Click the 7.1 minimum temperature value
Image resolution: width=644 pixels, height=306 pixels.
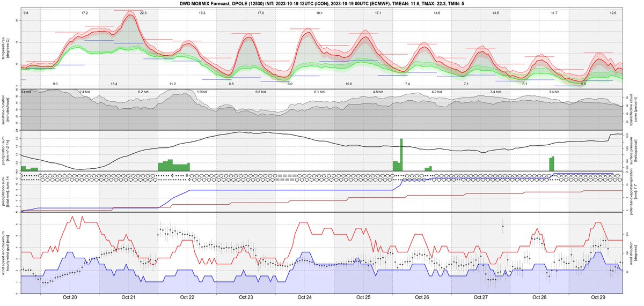(466, 84)
